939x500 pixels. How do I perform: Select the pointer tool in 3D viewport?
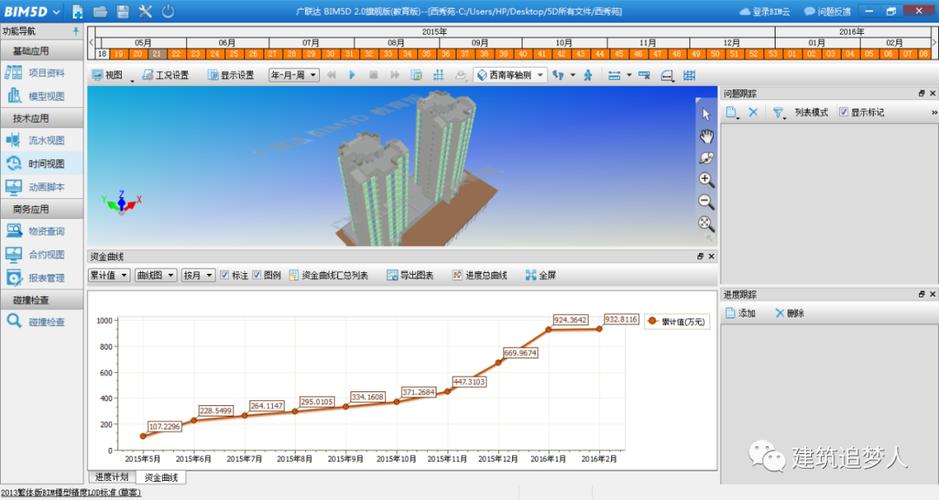click(x=706, y=114)
